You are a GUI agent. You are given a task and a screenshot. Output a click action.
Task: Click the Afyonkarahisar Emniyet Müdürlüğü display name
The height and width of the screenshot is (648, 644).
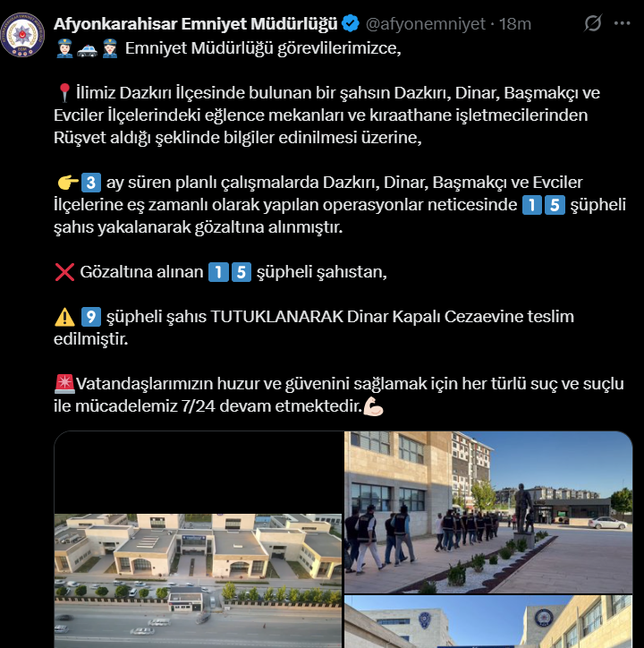pos(196,24)
